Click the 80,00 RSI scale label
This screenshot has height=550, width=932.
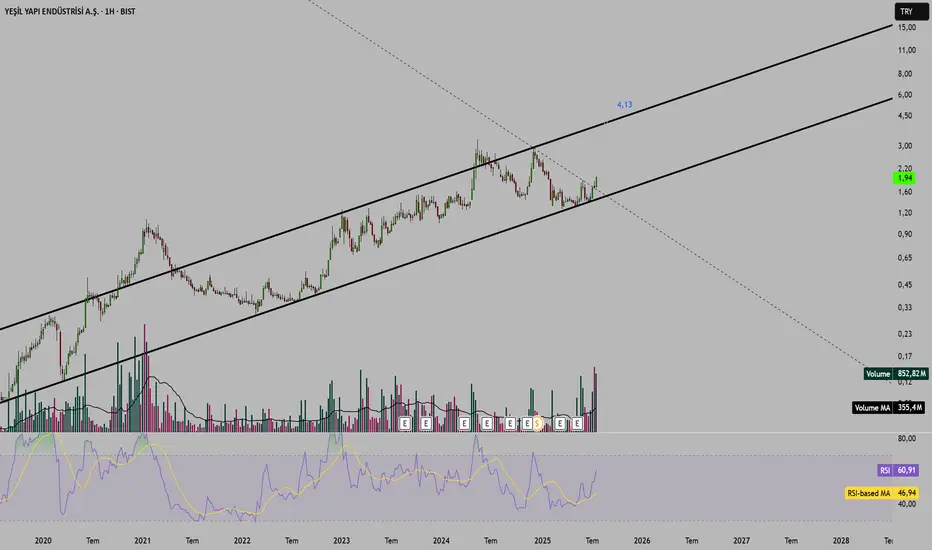click(x=906, y=438)
